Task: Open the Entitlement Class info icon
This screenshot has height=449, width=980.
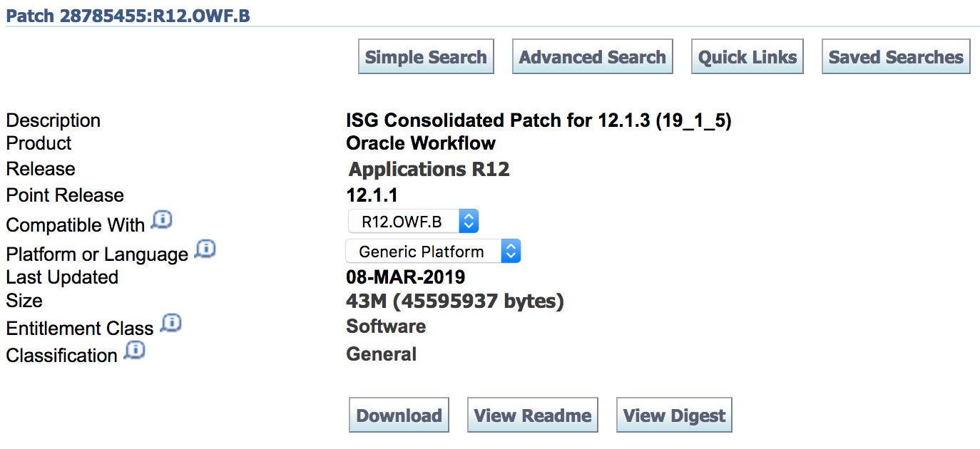Action: point(170,324)
